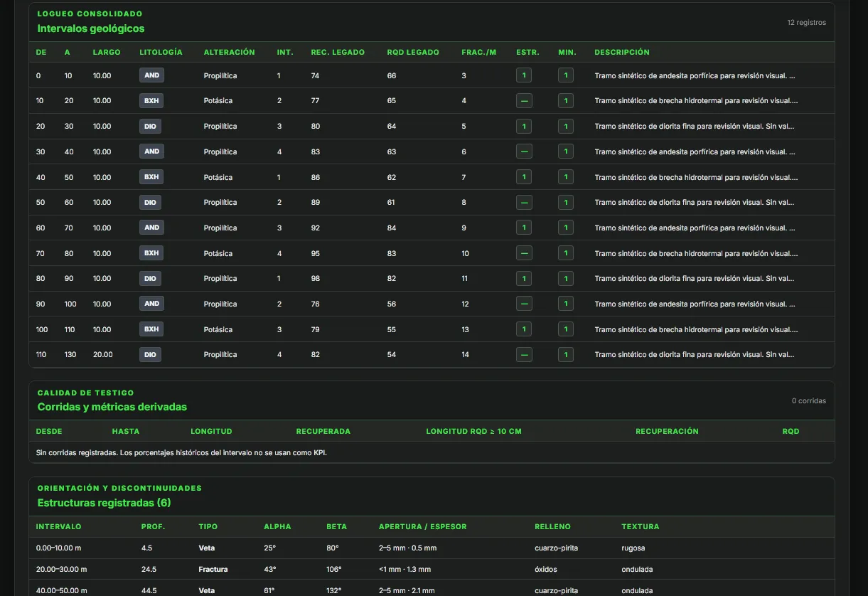Click the RECUPERADA column header
Screen dimensions: 868x596
point(323,432)
